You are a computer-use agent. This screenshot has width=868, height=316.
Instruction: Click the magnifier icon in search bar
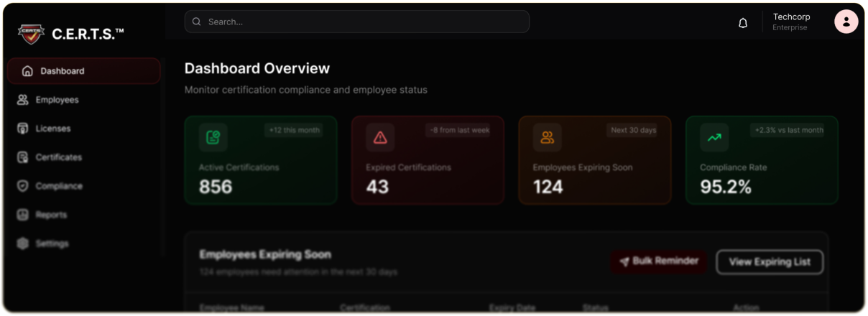[197, 22]
